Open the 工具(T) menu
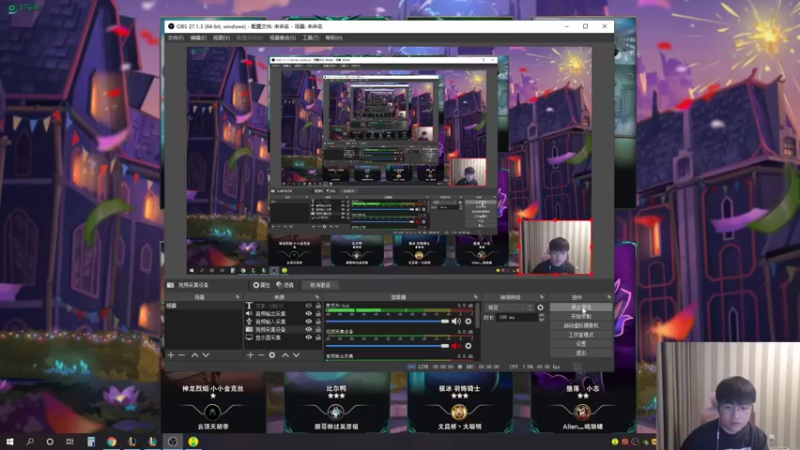 click(x=310, y=38)
